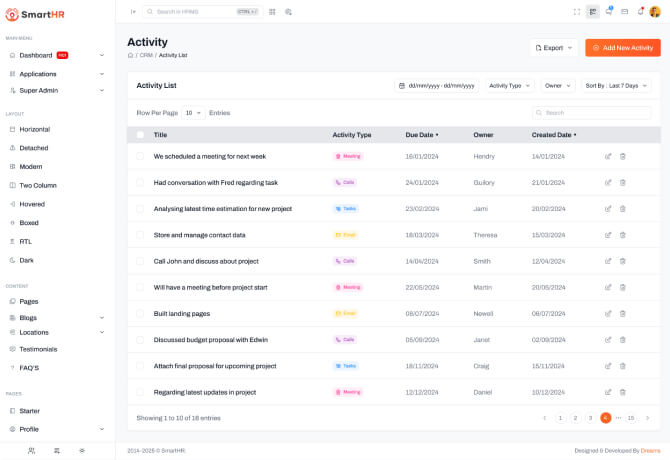
Task: Open the Sort By Last 7 Days dropdown
Action: click(616, 86)
